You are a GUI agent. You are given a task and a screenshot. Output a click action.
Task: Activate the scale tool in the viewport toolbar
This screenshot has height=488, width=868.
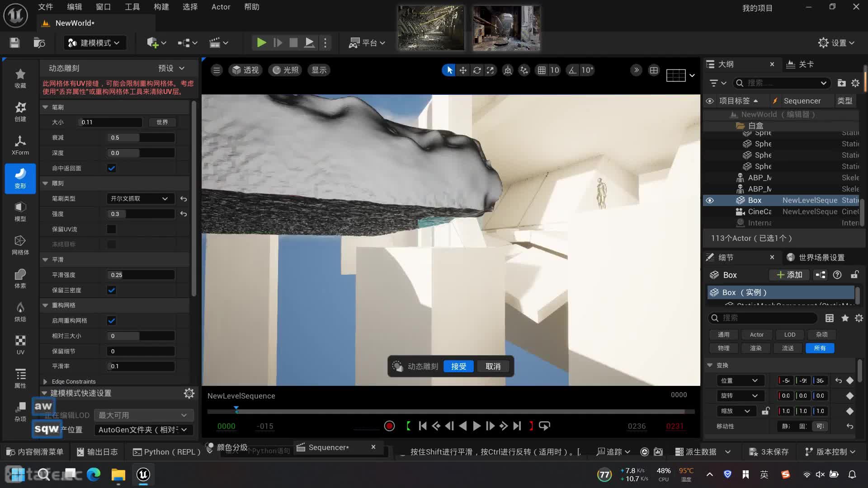pos(491,70)
